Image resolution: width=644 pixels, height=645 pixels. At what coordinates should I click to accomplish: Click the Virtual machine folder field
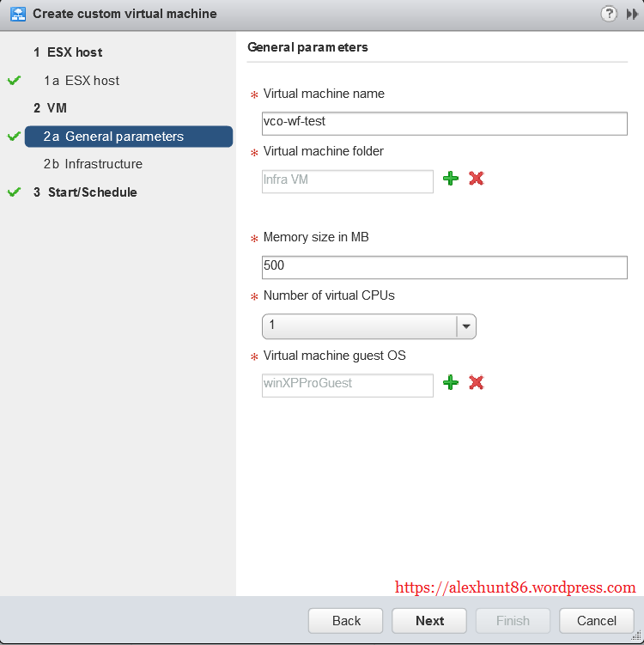[347, 181]
